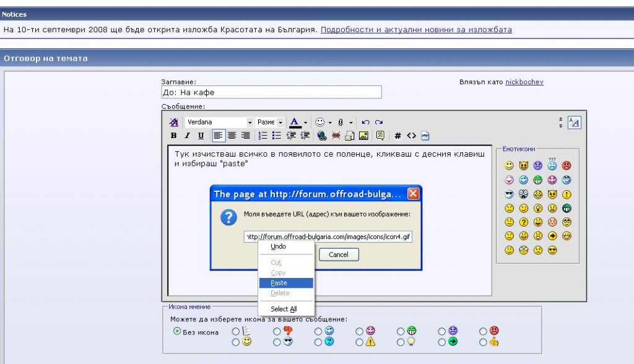The image size is (634, 364).
Task: Align text left
Action: [218, 136]
